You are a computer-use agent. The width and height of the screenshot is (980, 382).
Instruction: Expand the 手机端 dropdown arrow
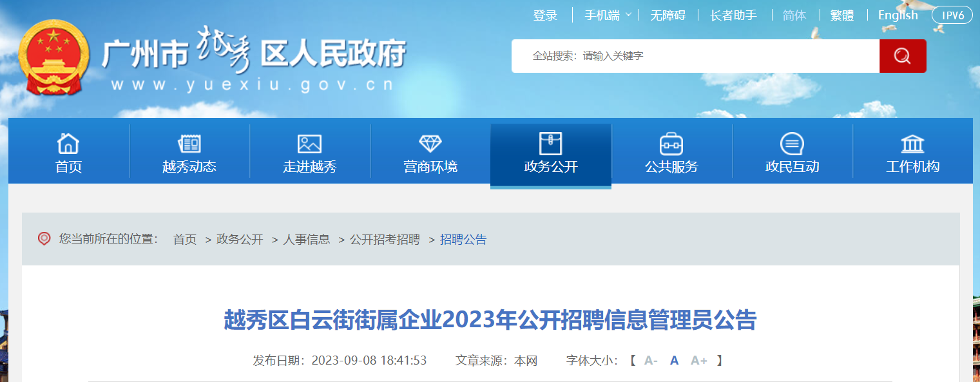coord(628,15)
